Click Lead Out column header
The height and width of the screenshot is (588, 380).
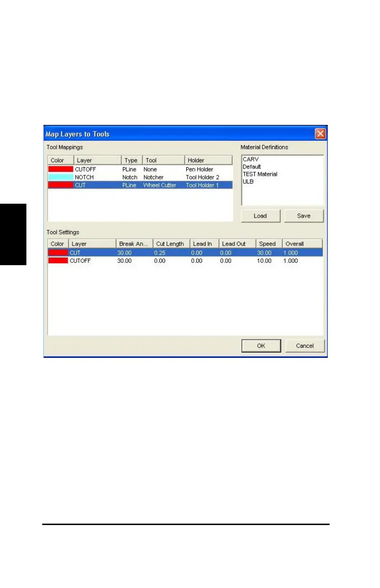pyautogui.click(x=237, y=244)
